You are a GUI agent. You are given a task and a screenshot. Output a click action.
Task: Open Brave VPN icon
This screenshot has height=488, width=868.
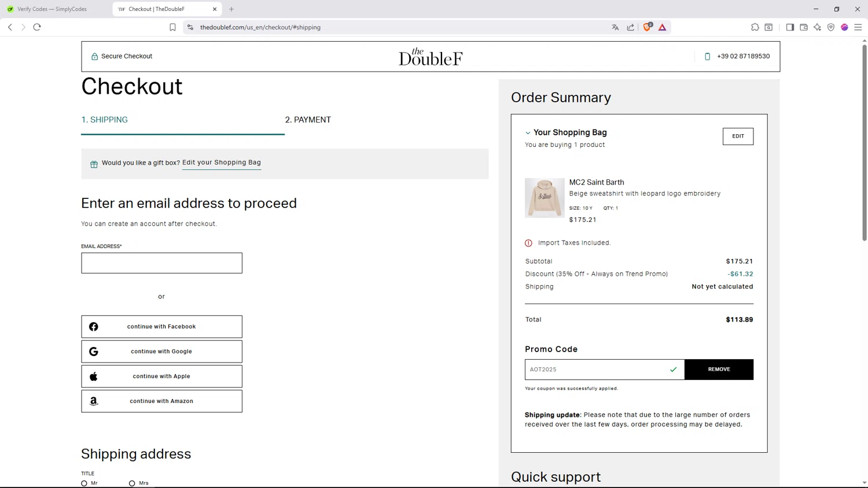click(x=831, y=27)
